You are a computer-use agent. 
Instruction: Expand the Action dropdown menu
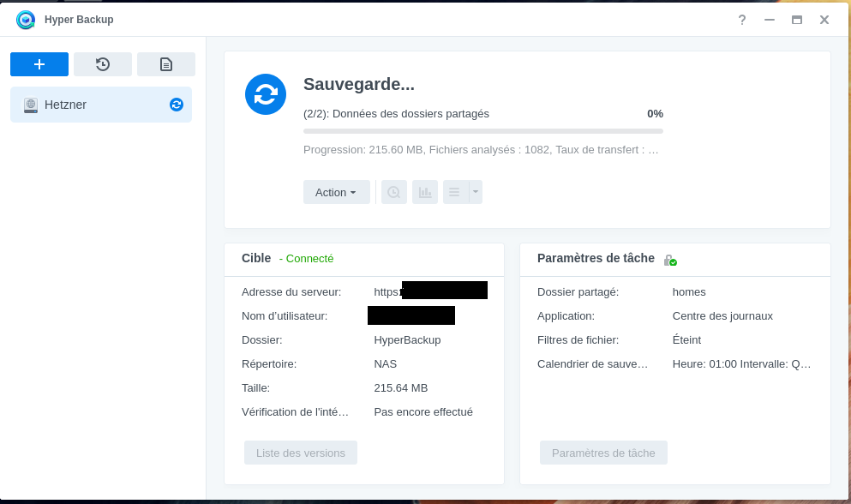[x=336, y=192]
